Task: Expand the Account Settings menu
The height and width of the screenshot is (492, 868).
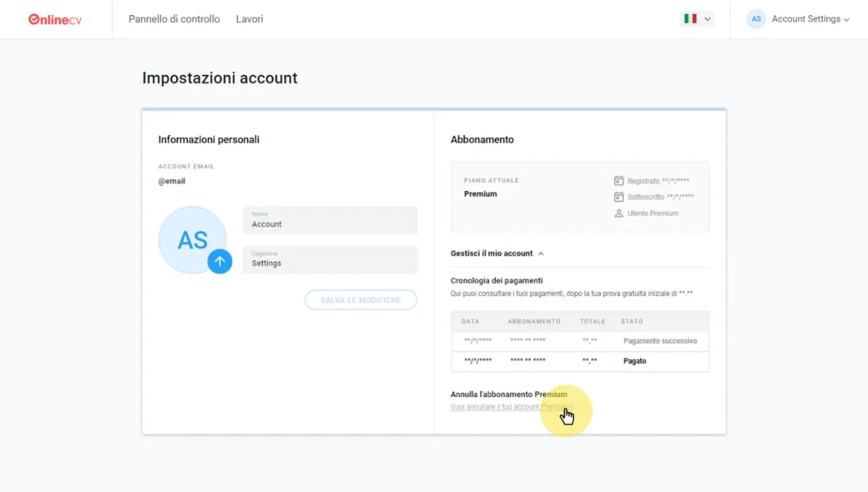Action: coord(810,19)
